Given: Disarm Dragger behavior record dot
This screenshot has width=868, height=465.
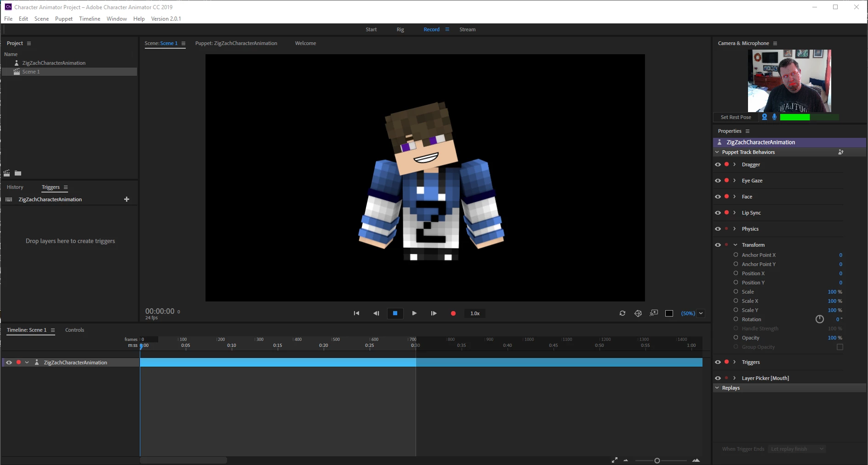Looking at the screenshot, I should click(x=726, y=164).
